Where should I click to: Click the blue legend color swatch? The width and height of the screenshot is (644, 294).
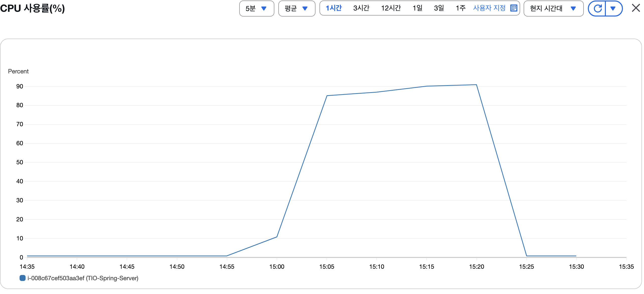(23, 278)
